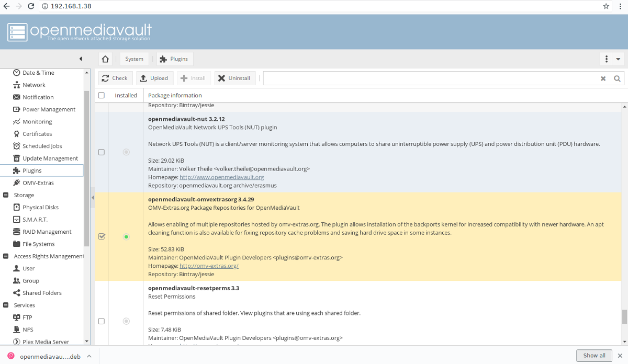Click the Check button to refresh plugins
This screenshot has width=628, height=364.
click(x=115, y=78)
